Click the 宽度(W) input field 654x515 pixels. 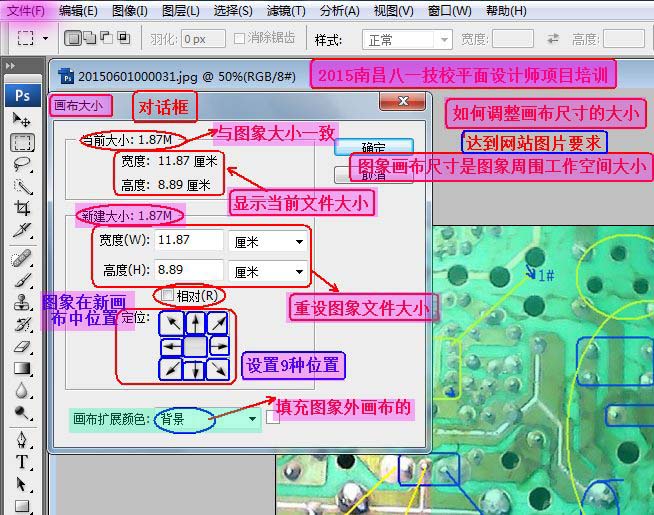coord(188,241)
